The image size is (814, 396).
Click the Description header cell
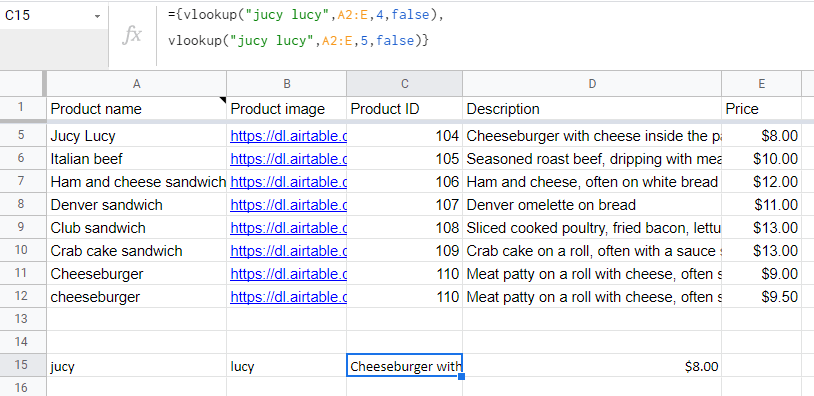(x=592, y=109)
